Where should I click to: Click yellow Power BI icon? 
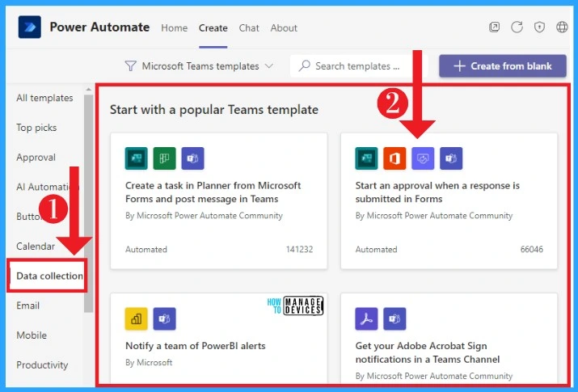[x=137, y=318]
